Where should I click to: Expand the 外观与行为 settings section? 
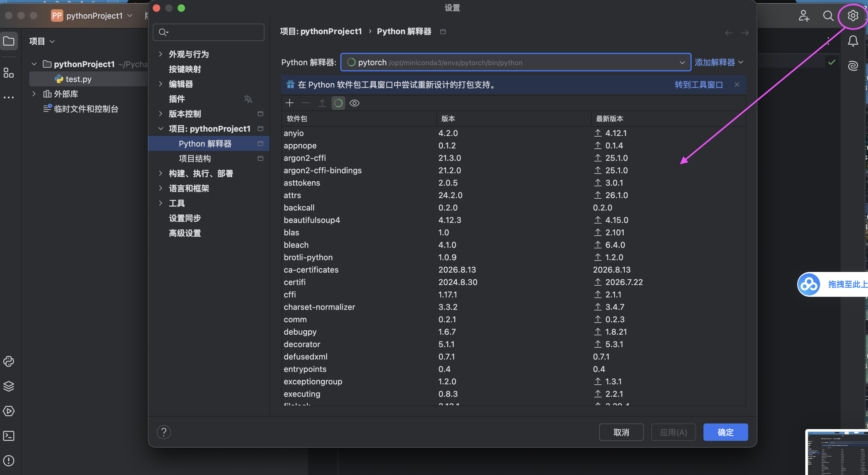[x=160, y=54]
